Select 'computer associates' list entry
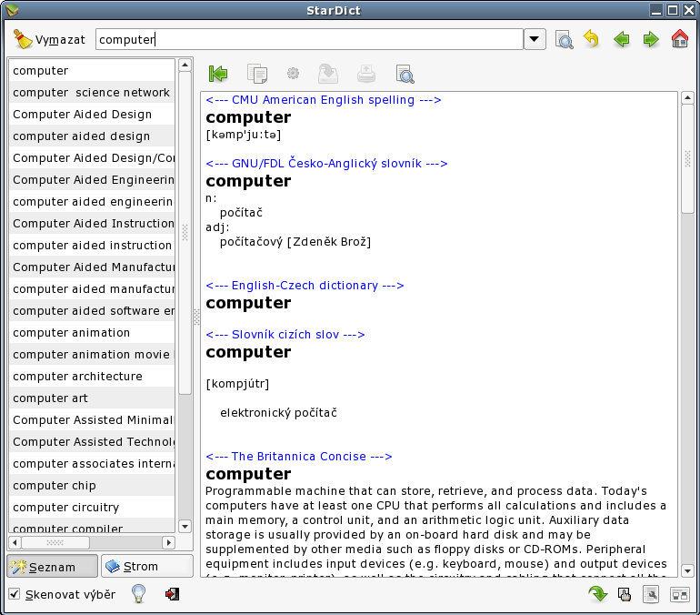 92,464
